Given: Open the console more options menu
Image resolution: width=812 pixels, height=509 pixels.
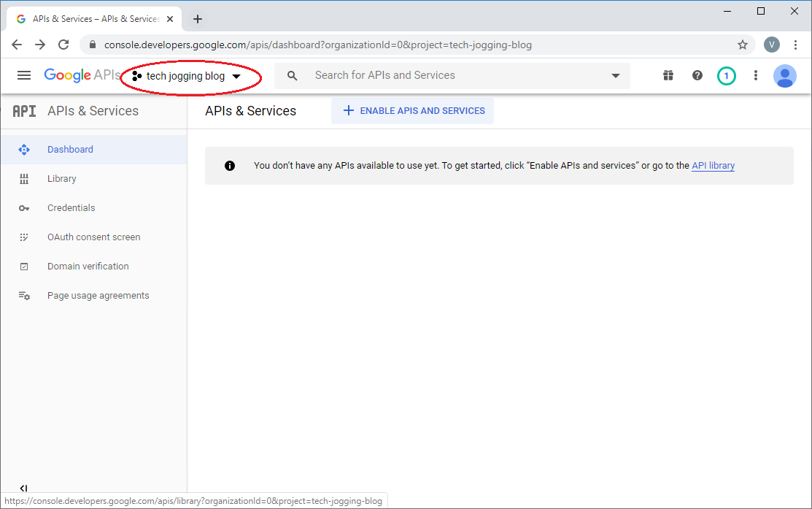Looking at the screenshot, I should coord(756,76).
